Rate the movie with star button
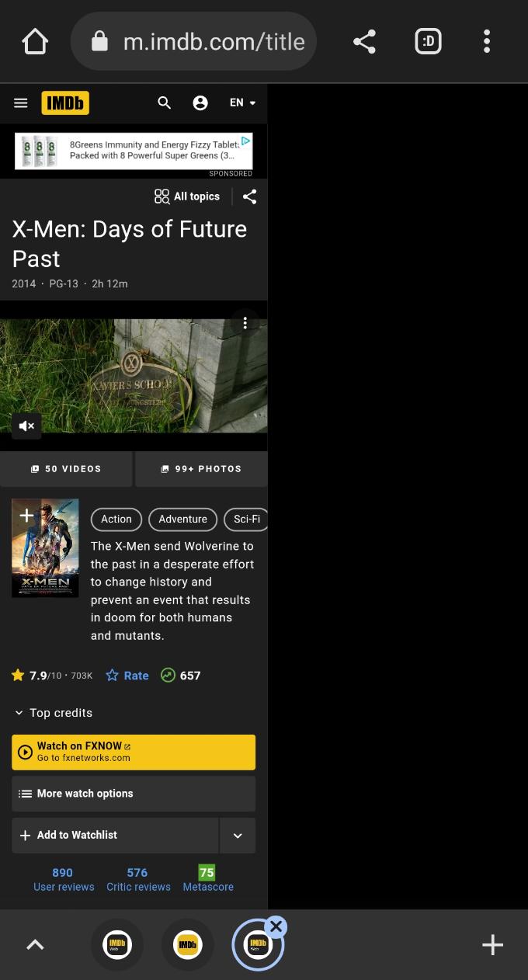The height and width of the screenshot is (980, 528). pyautogui.click(x=127, y=676)
